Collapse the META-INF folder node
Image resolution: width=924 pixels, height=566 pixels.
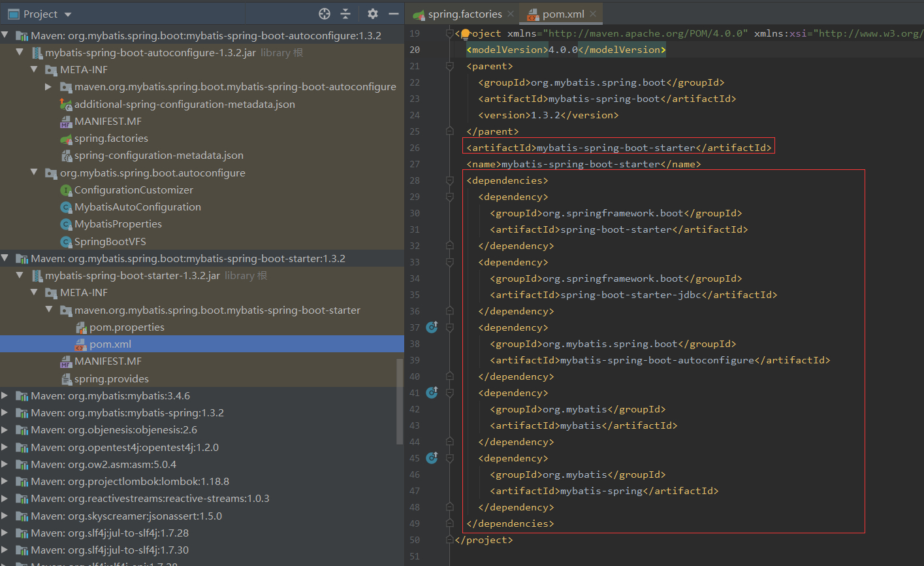coord(34,69)
